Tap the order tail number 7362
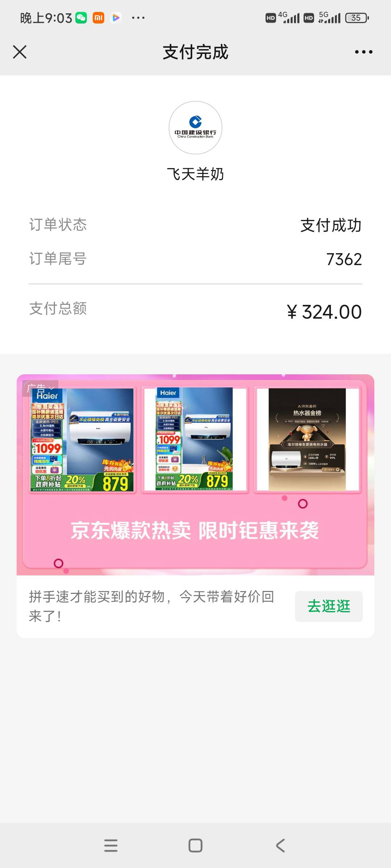Viewport: 391px width, 868px height. point(344,259)
